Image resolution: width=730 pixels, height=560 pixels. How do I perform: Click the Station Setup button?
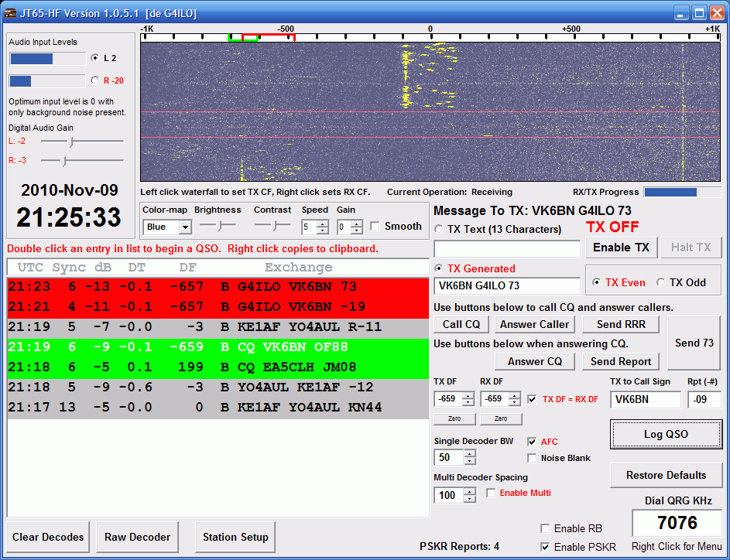pyautogui.click(x=235, y=537)
